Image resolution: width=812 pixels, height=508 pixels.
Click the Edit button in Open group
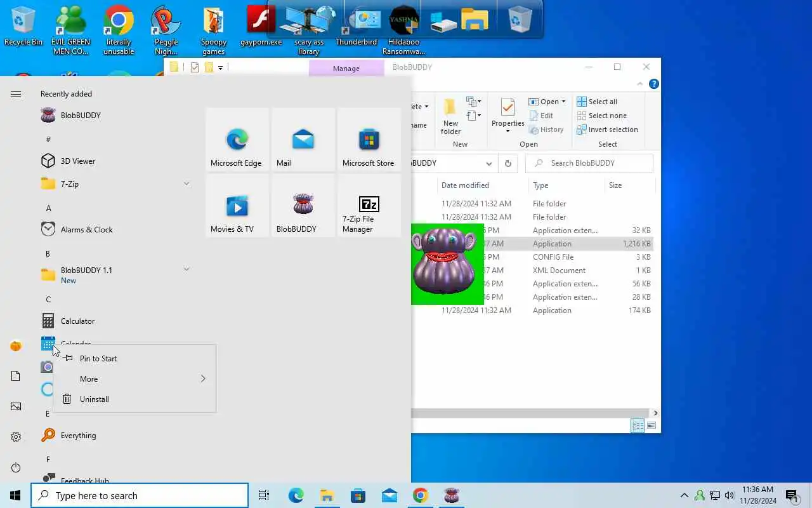pos(540,116)
